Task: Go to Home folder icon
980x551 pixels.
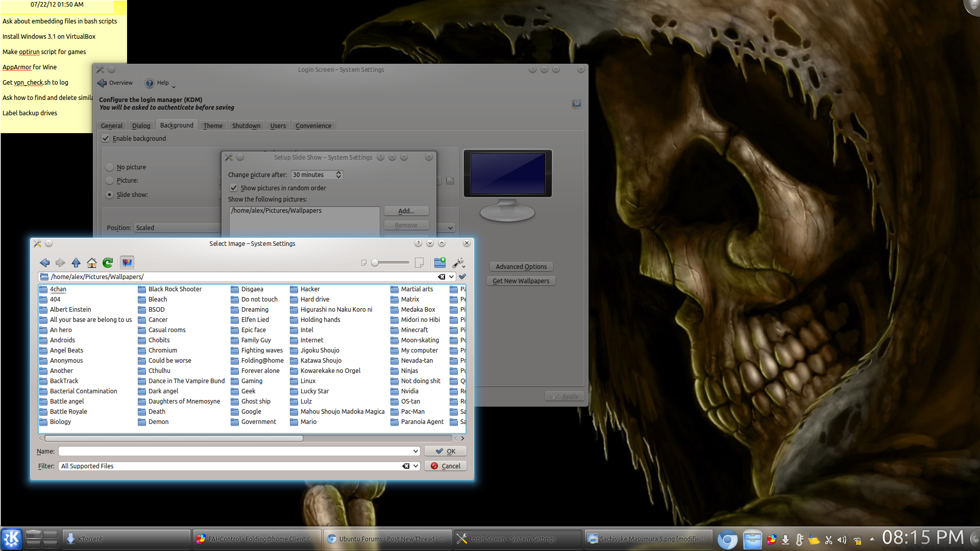Action: click(92, 263)
